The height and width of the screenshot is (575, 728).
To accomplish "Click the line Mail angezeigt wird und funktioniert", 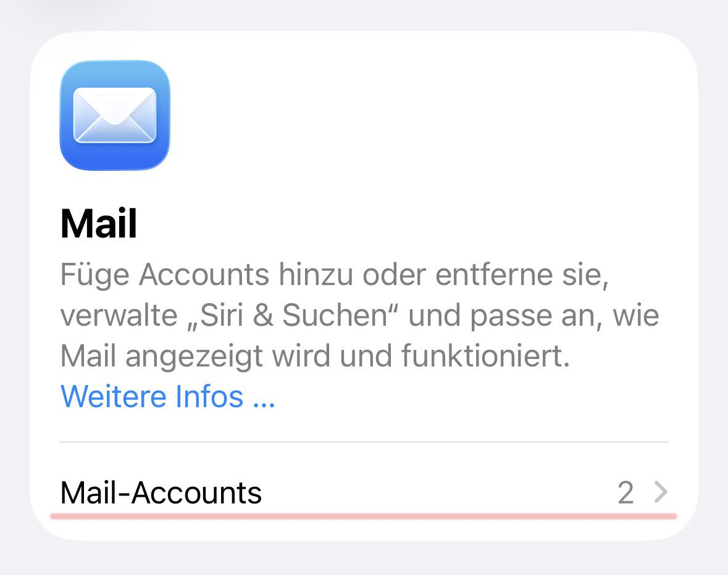I will 316,356.
